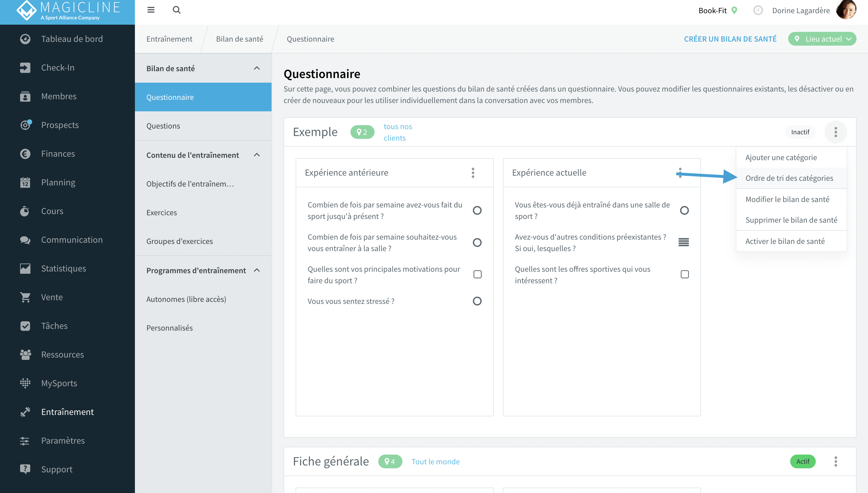Collapse Contenu de l'entraînement section

(257, 155)
